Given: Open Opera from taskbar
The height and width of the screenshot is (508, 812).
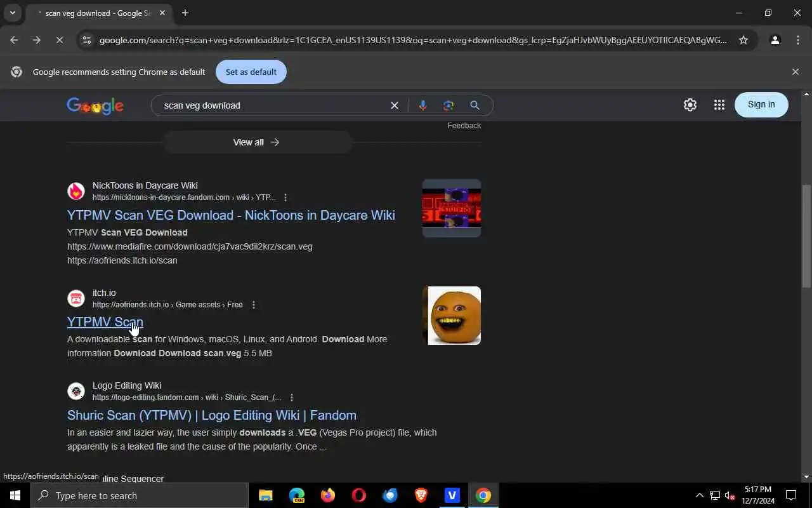Looking at the screenshot, I should [x=359, y=495].
